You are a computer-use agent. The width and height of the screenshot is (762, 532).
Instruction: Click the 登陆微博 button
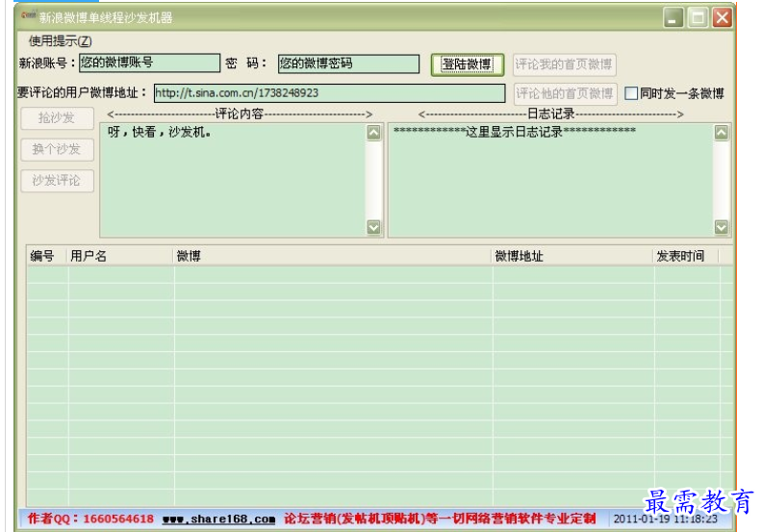coord(467,64)
